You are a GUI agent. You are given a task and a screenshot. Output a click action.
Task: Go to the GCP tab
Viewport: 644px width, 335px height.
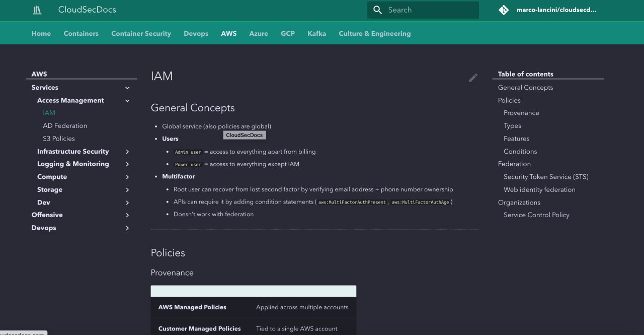pos(288,33)
